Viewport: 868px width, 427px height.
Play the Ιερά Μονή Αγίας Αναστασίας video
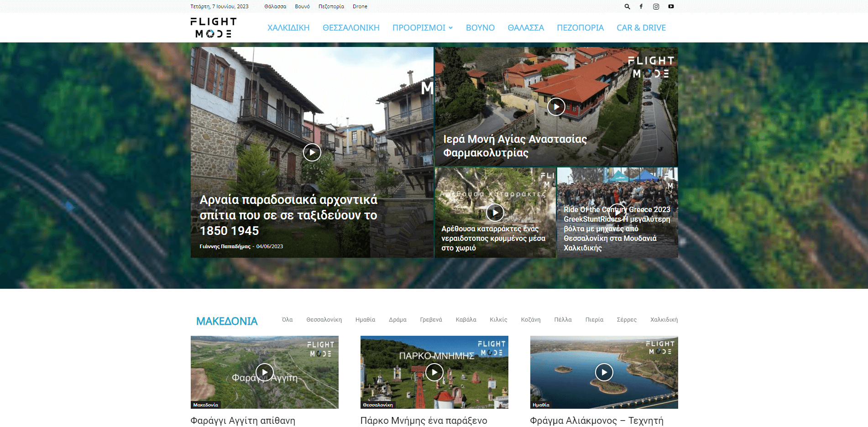[556, 107]
